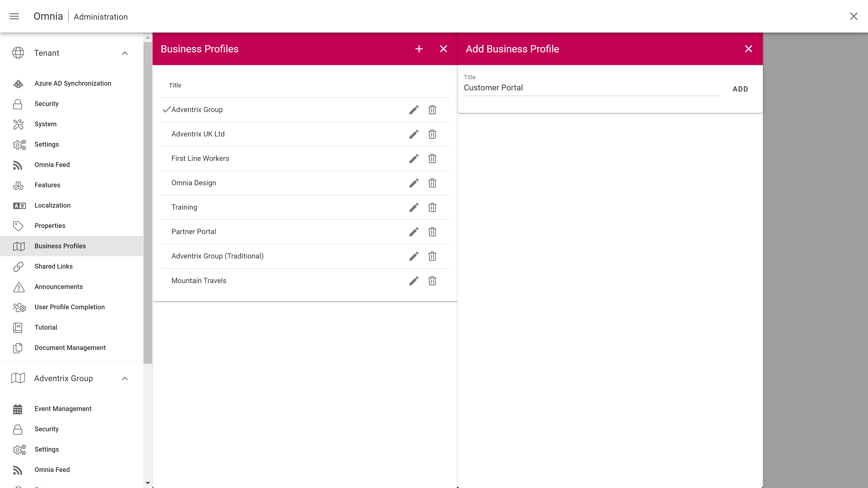Viewport: 868px width, 488px height.
Task: Edit the Adventrix UK Ltd profile
Action: coord(414,134)
